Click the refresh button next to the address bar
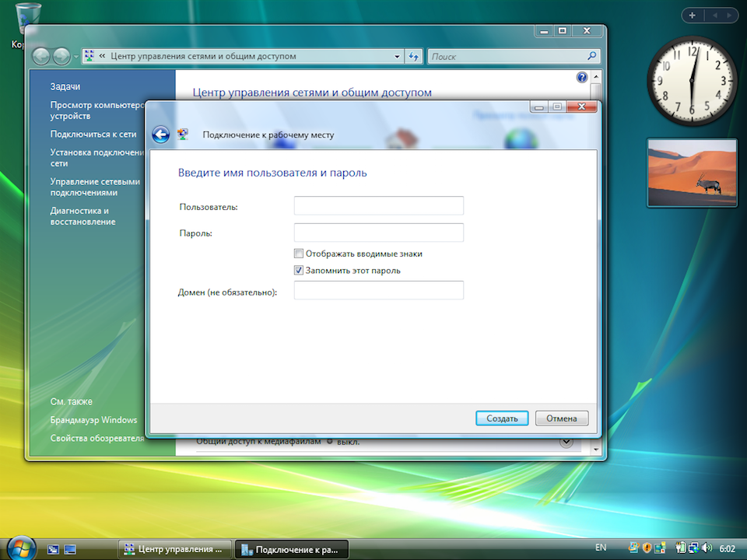747x560 pixels. pyautogui.click(x=413, y=57)
